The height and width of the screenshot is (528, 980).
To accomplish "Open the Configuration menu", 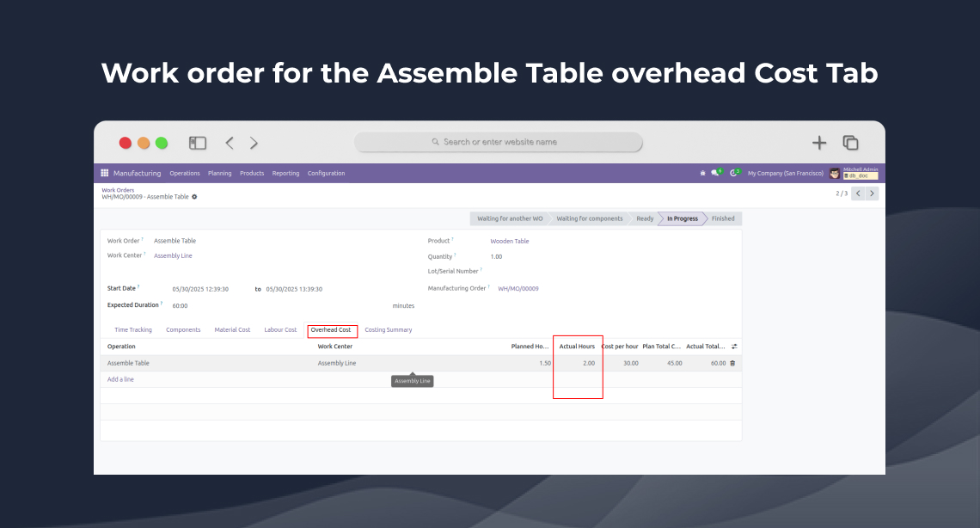I will pyautogui.click(x=327, y=173).
